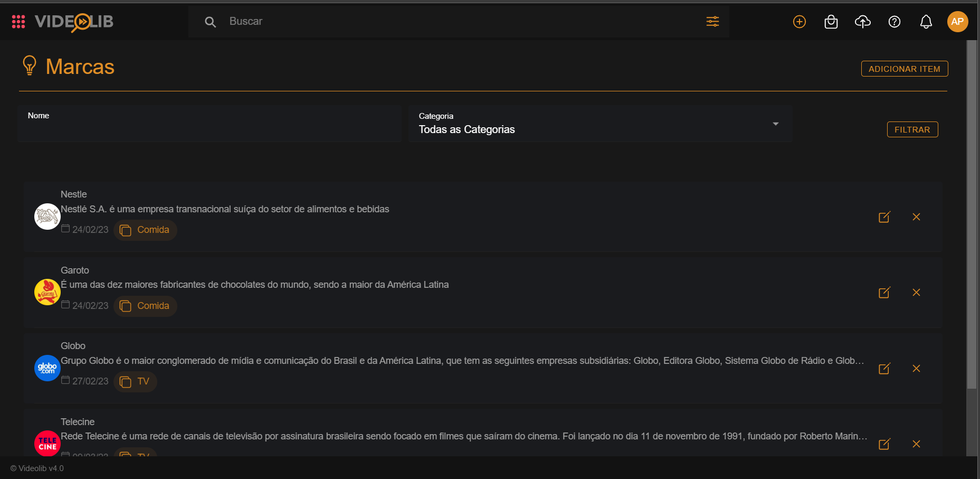The height and width of the screenshot is (479, 980).
Task: Click Rede Telecine description text
Action: [464, 436]
